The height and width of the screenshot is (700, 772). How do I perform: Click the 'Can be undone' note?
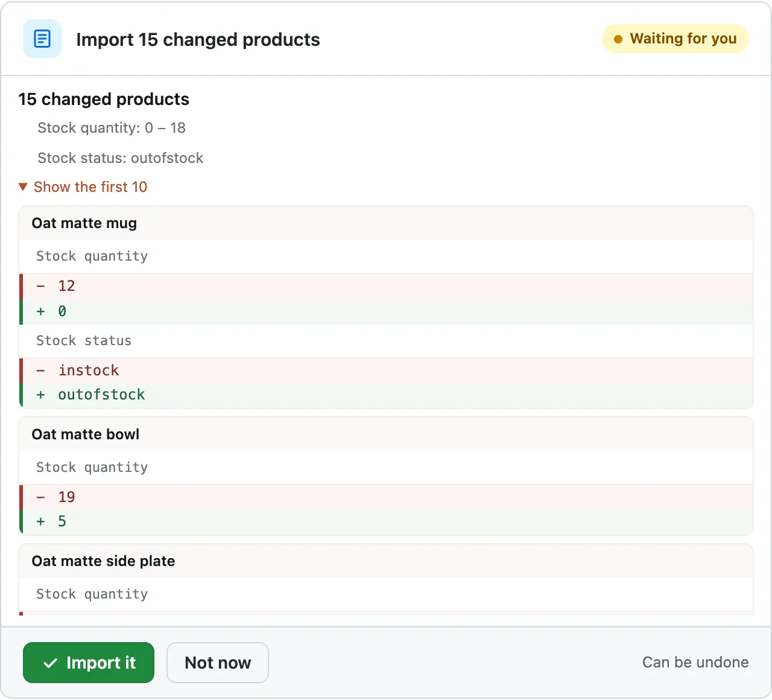pyautogui.click(x=695, y=663)
